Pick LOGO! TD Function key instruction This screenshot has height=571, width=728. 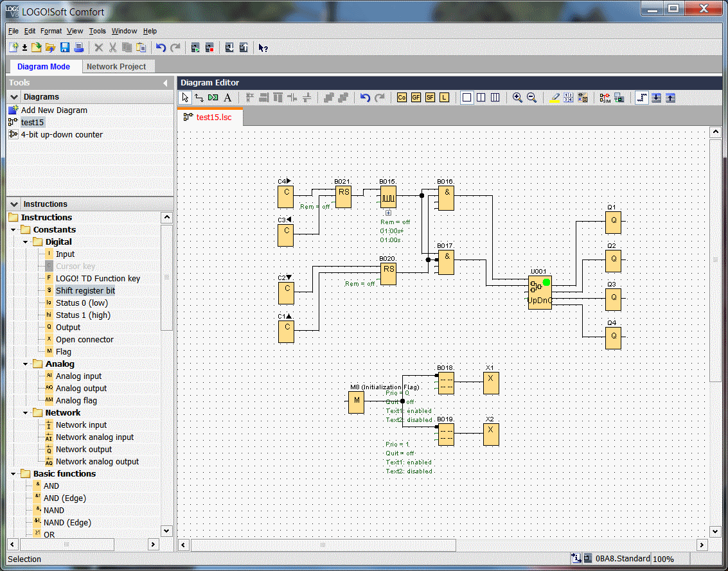(98, 279)
